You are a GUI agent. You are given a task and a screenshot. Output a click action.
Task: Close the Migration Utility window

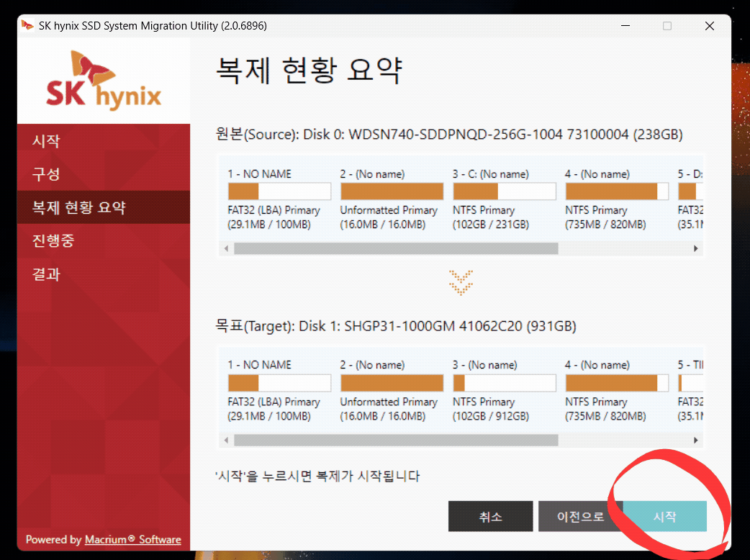[710, 26]
